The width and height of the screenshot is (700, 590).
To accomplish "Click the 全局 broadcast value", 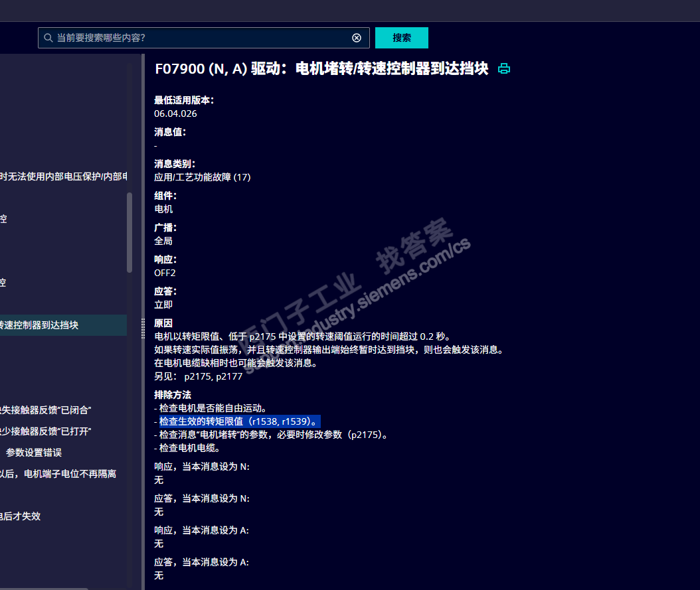I will click(163, 242).
